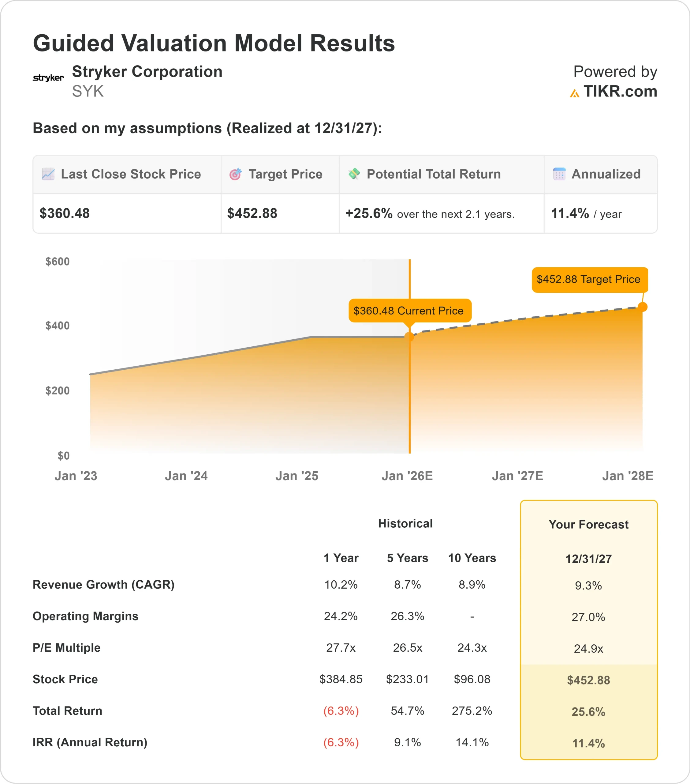The width and height of the screenshot is (690, 784).
Task: Click the bullseye icon beside Target Price
Action: tap(235, 174)
